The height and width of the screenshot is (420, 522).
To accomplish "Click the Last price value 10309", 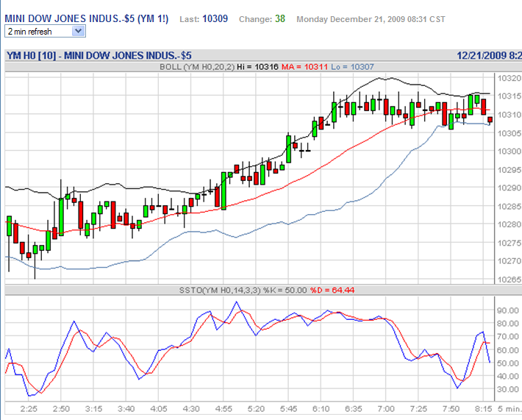I will point(215,18).
